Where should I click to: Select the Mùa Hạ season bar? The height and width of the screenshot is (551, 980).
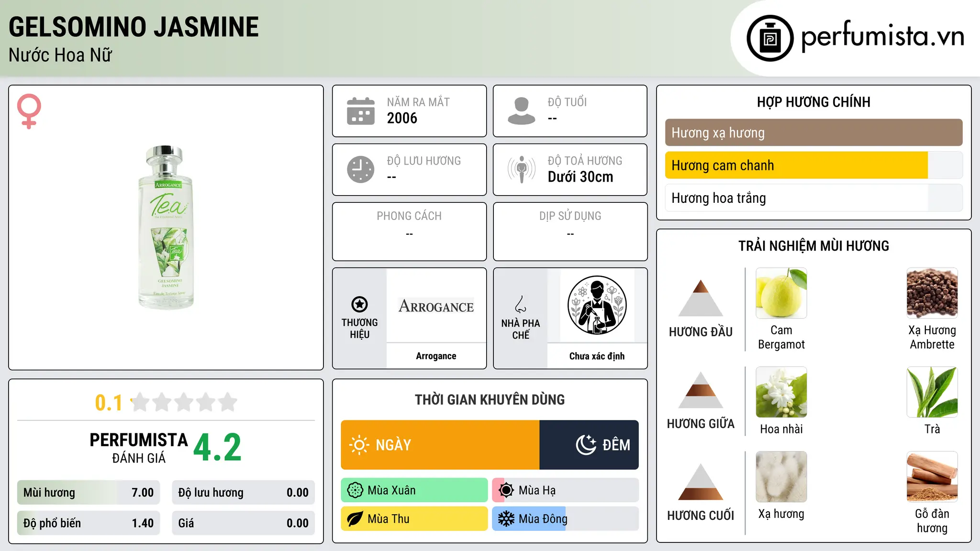point(566,490)
